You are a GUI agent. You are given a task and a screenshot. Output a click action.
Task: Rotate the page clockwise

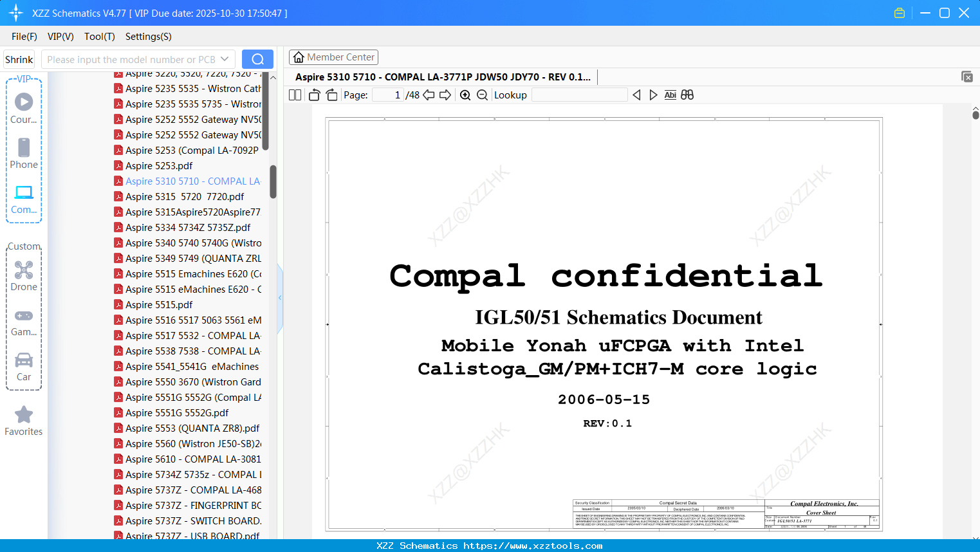[332, 95]
